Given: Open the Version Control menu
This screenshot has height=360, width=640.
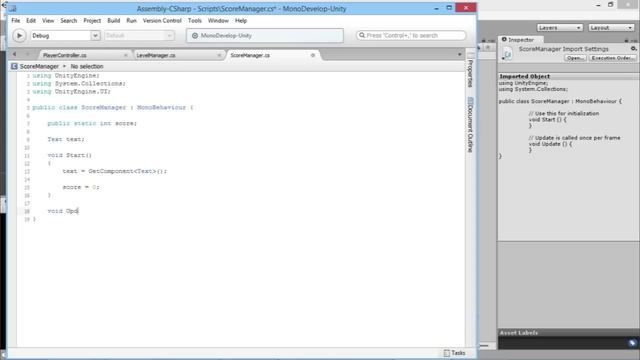Looking at the screenshot, I should (x=162, y=20).
